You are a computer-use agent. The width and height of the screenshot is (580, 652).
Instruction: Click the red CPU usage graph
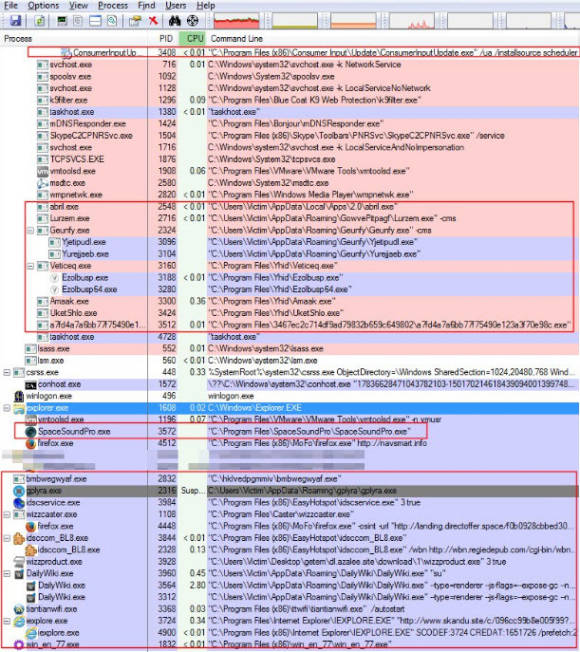click(236, 21)
